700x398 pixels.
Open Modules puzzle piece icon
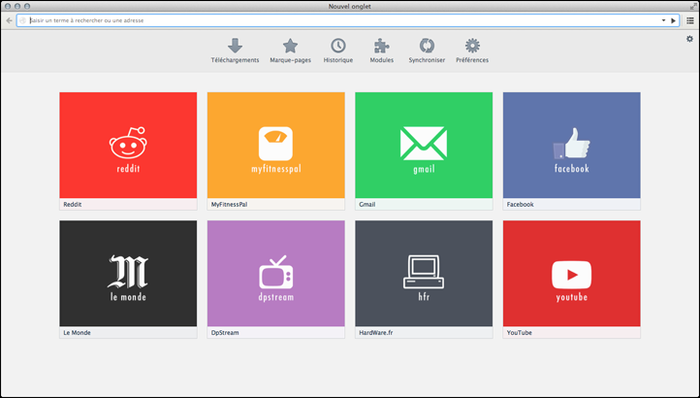pos(382,46)
